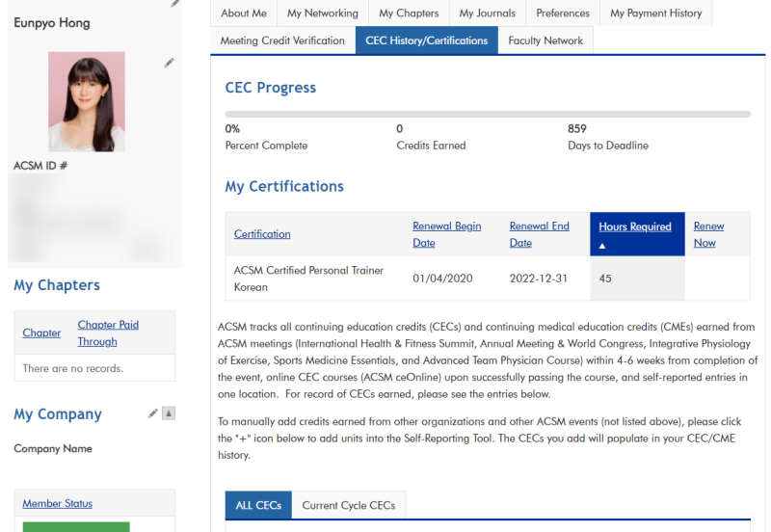The width and height of the screenshot is (771, 532).
Task: Switch to the My Chapters tab
Action: [409, 13]
